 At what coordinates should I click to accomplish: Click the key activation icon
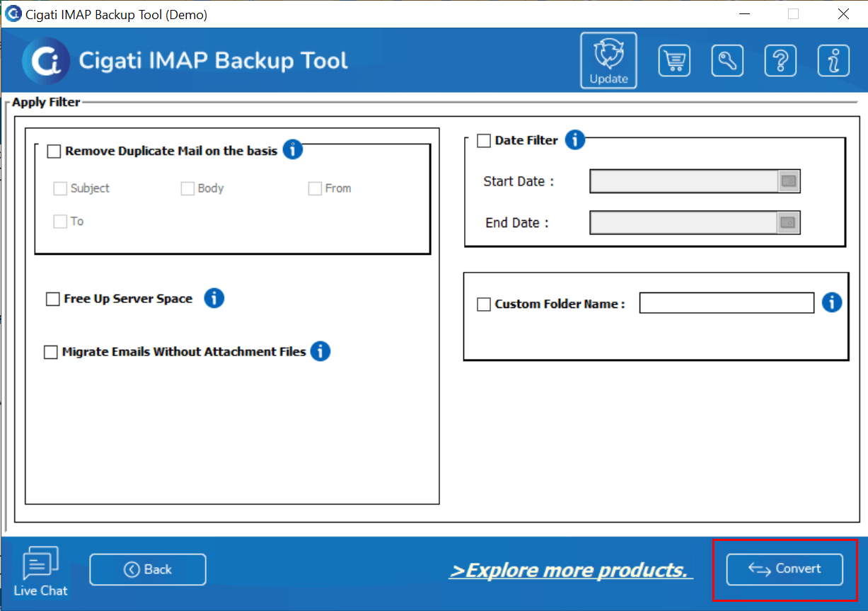pyautogui.click(x=727, y=61)
